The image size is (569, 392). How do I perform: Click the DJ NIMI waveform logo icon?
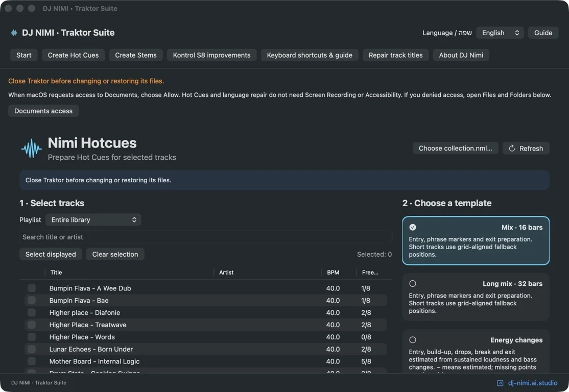(14, 33)
